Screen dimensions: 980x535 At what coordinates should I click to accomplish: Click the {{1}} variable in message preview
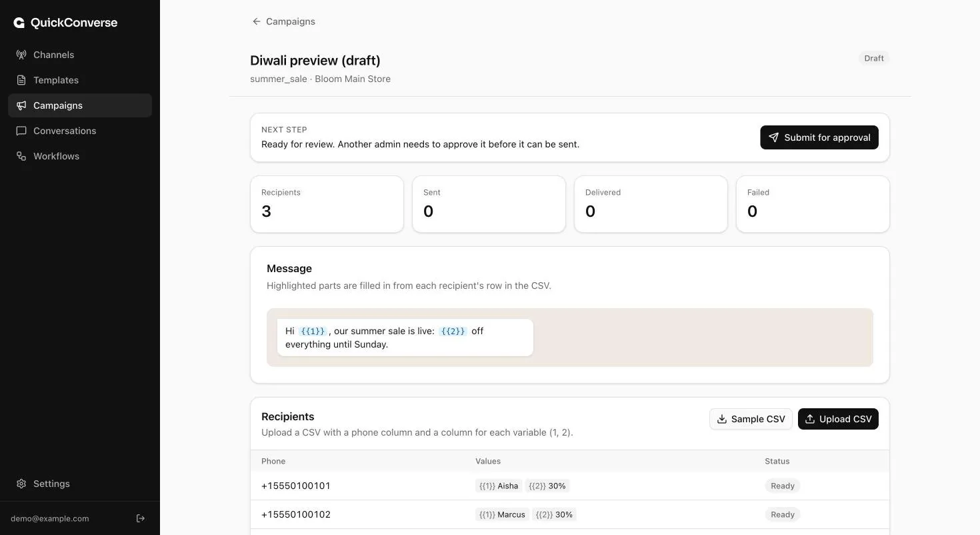tap(312, 331)
